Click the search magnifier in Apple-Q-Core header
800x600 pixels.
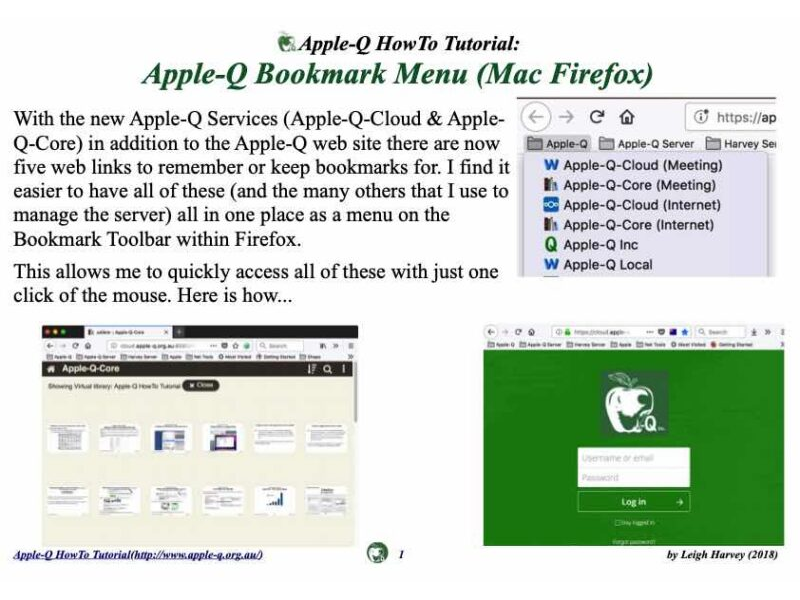[x=328, y=369]
